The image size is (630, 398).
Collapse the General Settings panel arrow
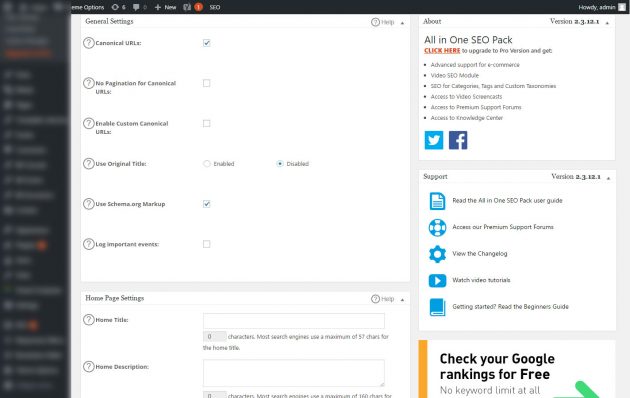402,23
